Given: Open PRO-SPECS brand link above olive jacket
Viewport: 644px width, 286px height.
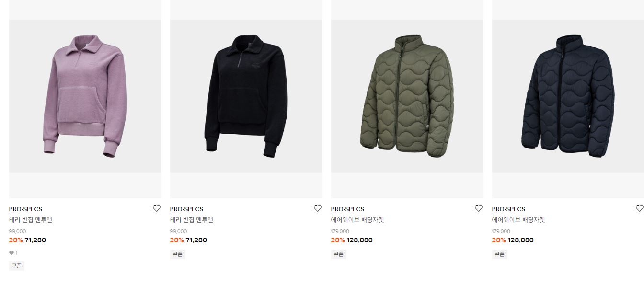Looking at the screenshot, I should coord(347,209).
